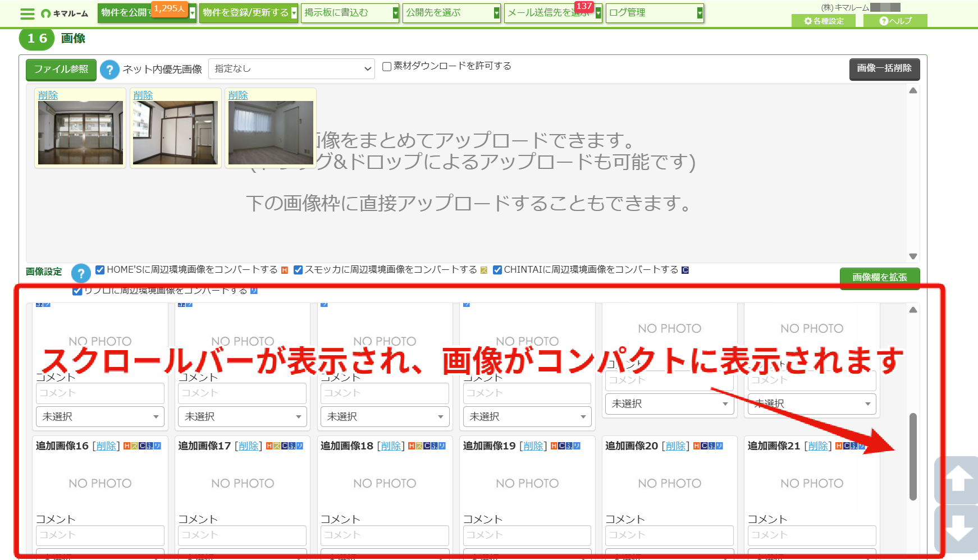Click 削除 link above second thumbnail
This screenshot has width=978, height=560.
[x=143, y=95]
